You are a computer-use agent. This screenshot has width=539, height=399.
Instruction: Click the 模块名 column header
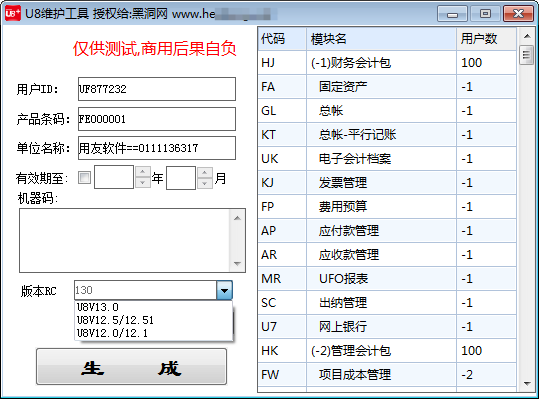coord(381,38)
